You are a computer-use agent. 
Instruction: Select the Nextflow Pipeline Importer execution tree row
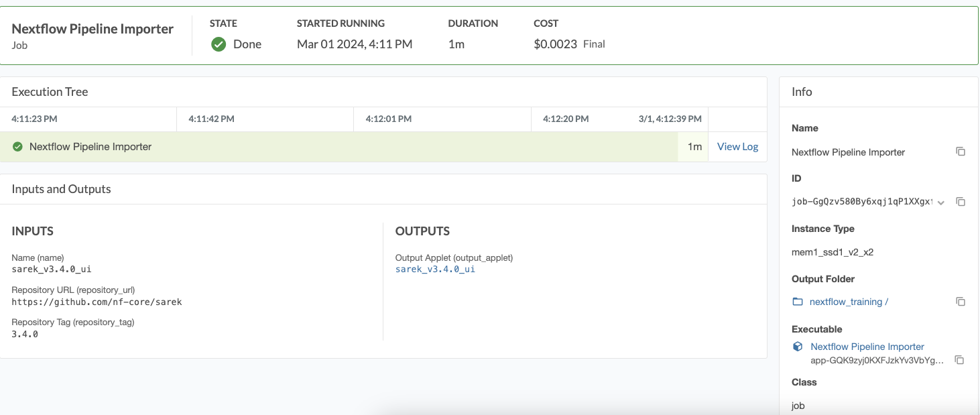coord(90,147)
